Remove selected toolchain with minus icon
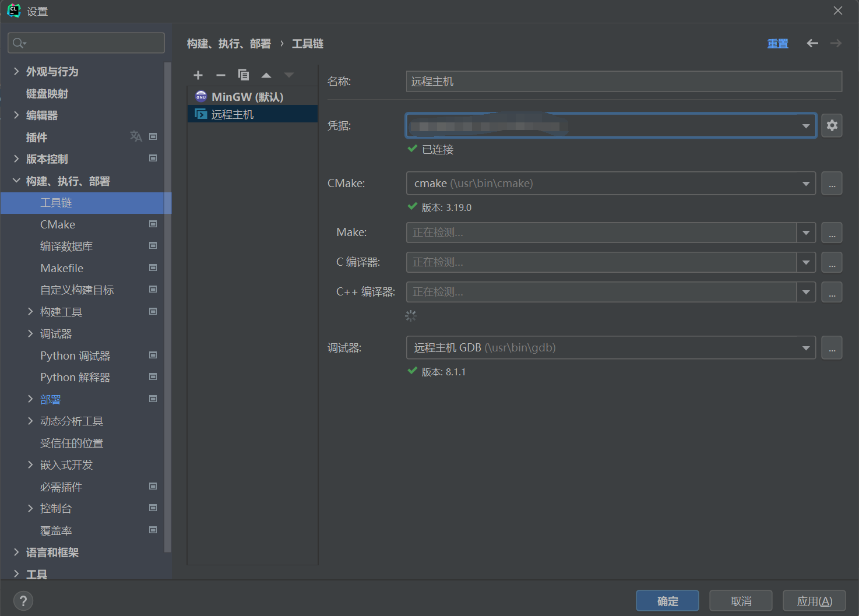The width and height of the screenshot is (859, 616). [x=221, y=75]
